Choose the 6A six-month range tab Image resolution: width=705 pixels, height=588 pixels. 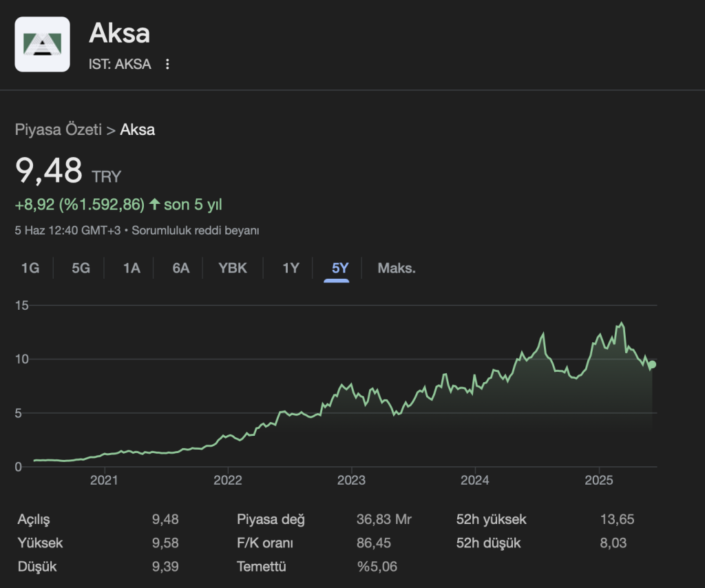tap(181, 268)
